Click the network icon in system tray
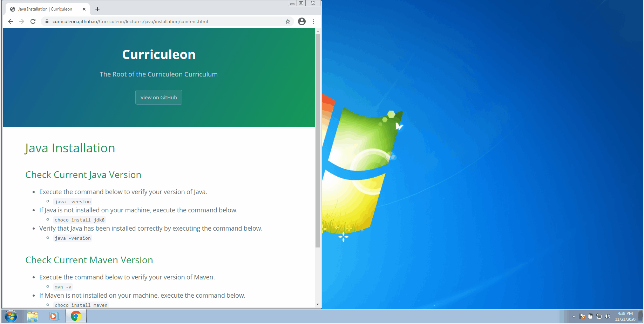Screen dimensions: 644x324 point(599,316)
